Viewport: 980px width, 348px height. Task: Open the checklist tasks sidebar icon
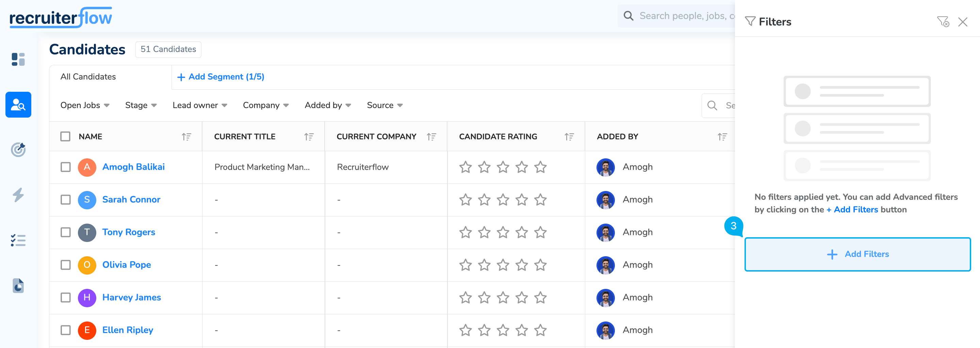(18, 240)
